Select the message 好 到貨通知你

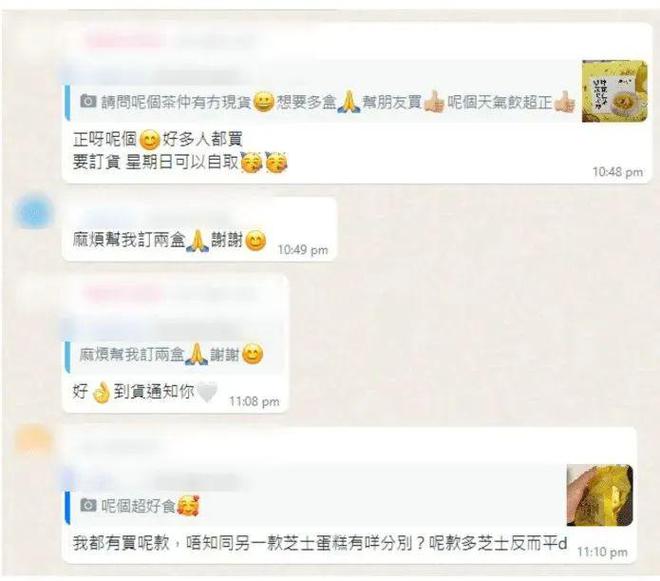click(x=145, y=392)
